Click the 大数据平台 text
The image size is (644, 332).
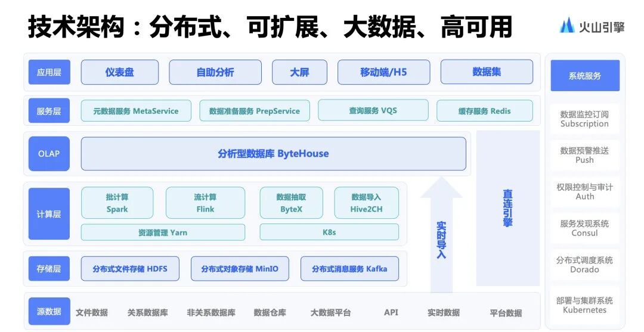pos(330,313)
